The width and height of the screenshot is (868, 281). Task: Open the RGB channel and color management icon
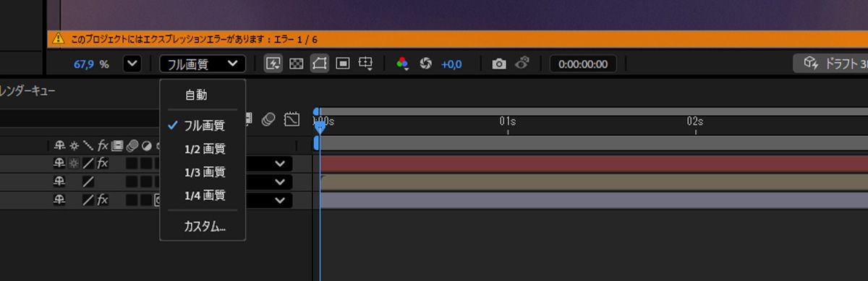(402, 64)
